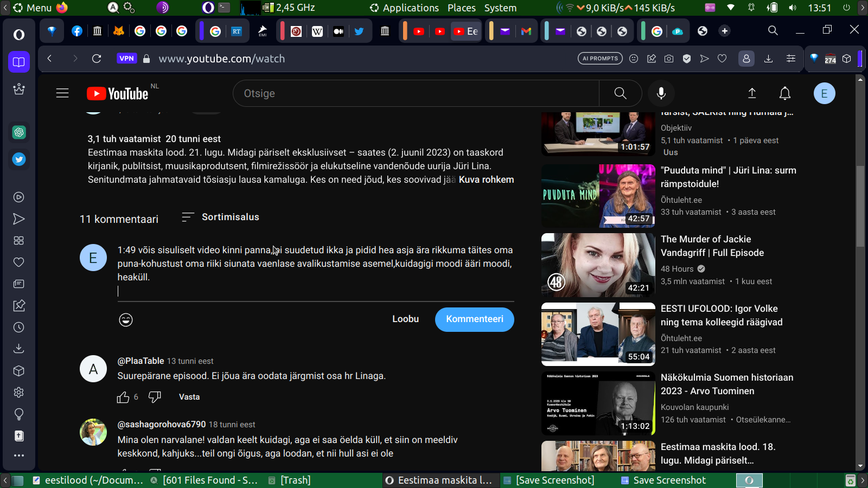Bookmark the page with the heart icon
Viewport: 868px width, 488px height.
point(722,59)
